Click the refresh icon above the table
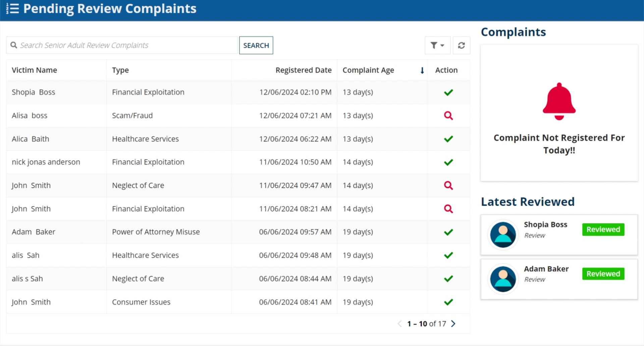 point(461,45)
